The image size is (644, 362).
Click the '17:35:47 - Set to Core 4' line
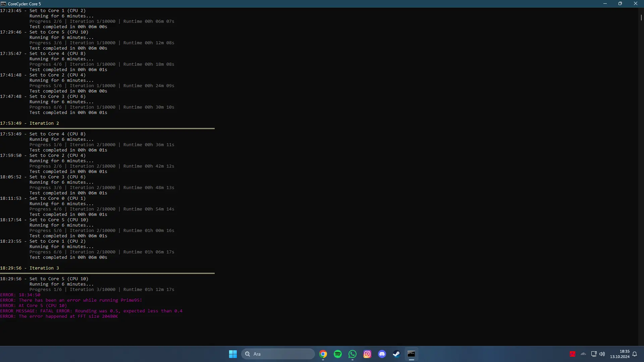tap(43, 54)
